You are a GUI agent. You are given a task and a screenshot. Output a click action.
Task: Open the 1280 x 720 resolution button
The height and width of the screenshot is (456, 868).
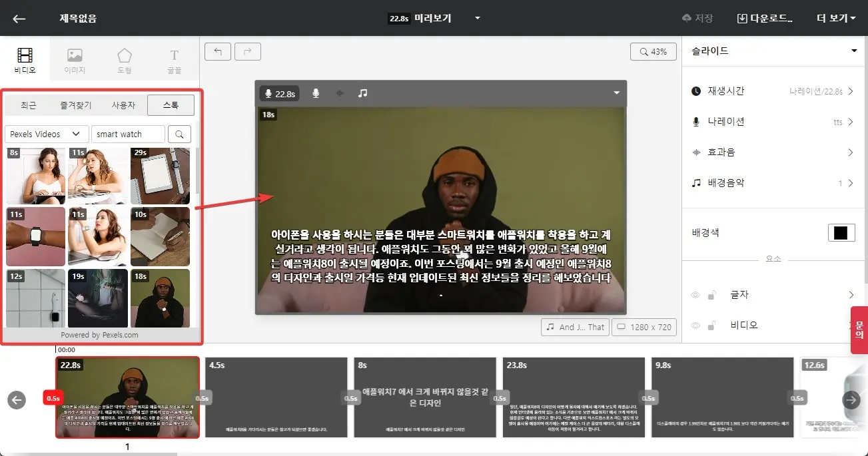(645, 327)
